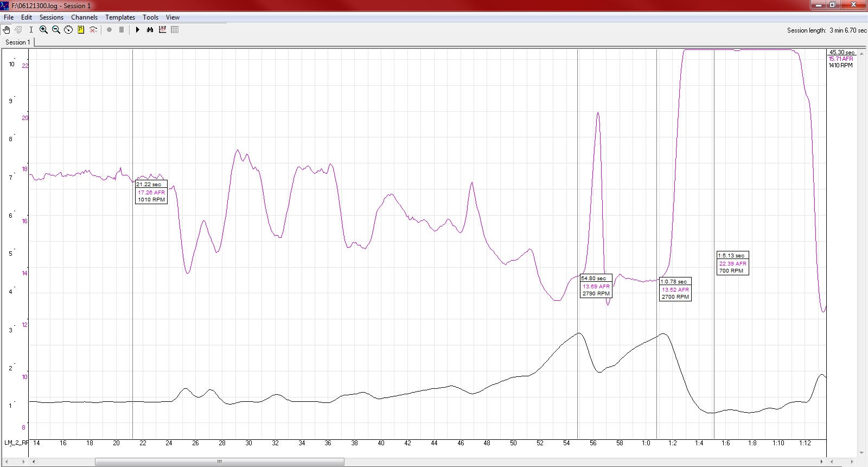
Task: Click the vertical scrollbar up arrow
Action: [861, 53]
